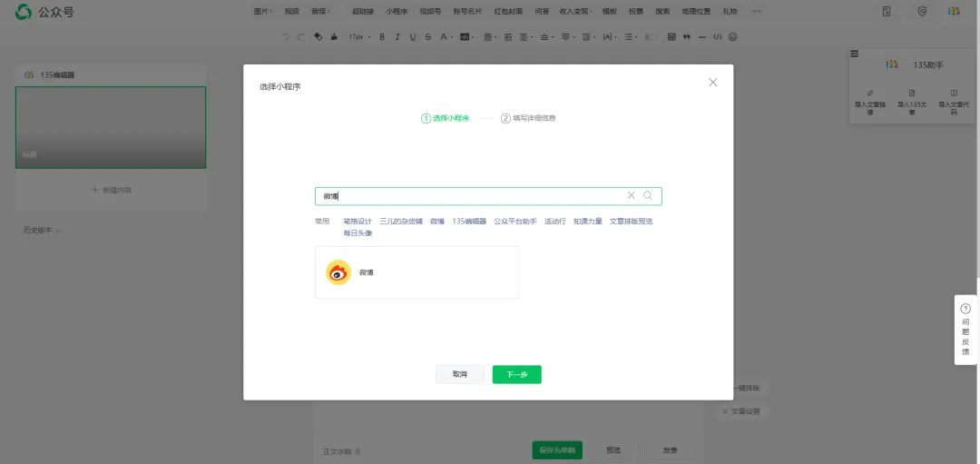Toggle strikethrough S icon

pos(428,37)
